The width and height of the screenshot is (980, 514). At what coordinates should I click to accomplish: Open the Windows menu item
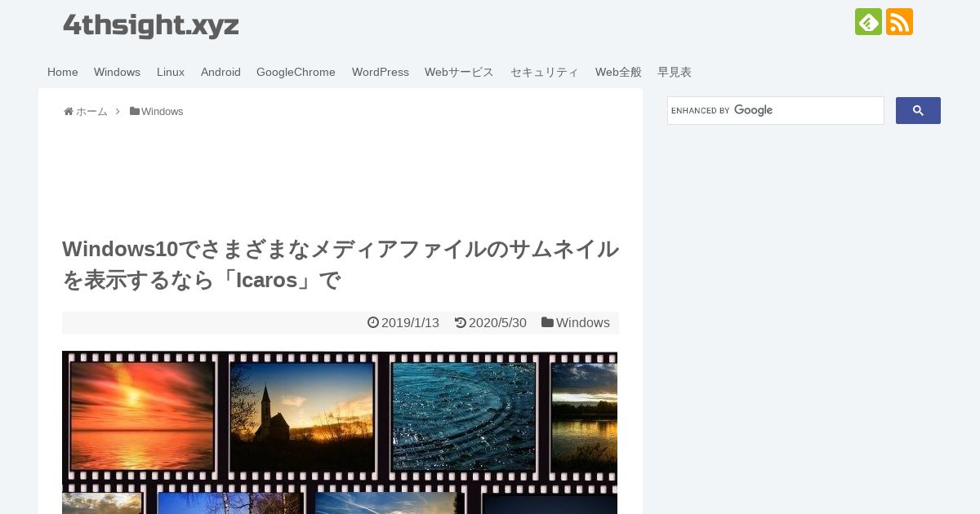pos(117,72)
